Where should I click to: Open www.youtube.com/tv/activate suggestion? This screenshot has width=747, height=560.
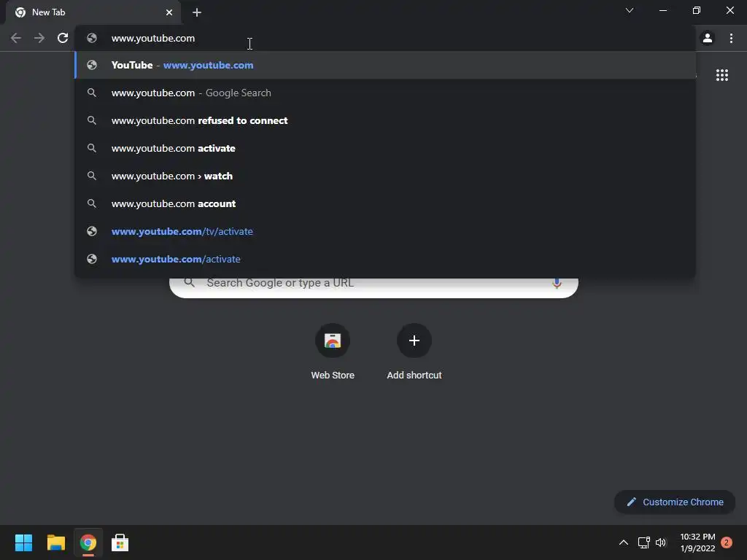[385, 231]
